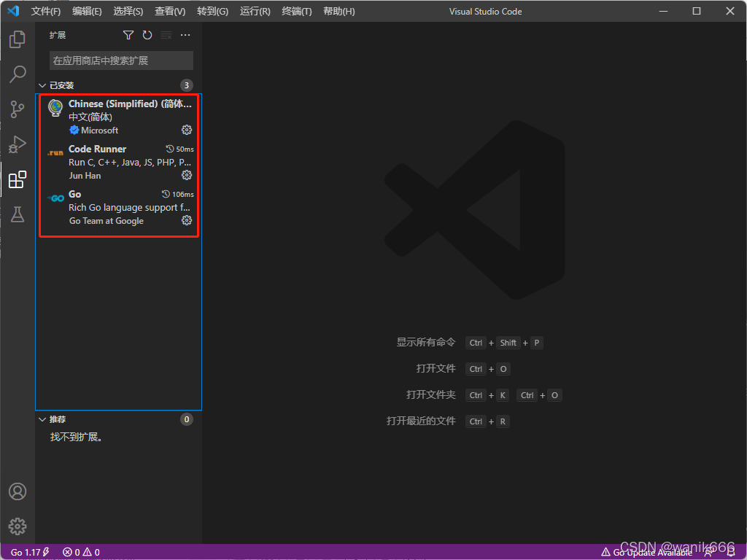Click the recommended count badge 0
The width and height of the screenshot is (747, 560).
[x=186, y=419]
